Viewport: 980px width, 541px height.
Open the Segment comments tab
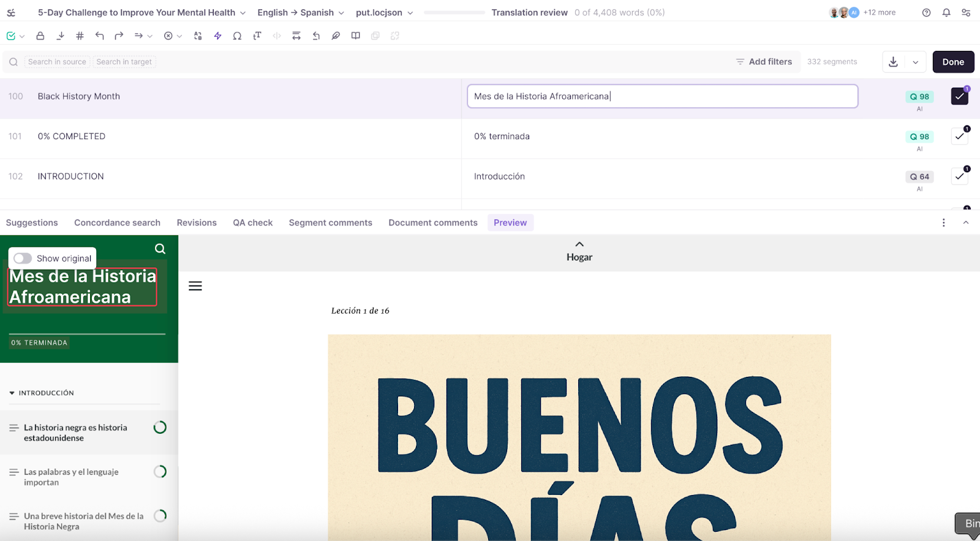click(330, 223)
